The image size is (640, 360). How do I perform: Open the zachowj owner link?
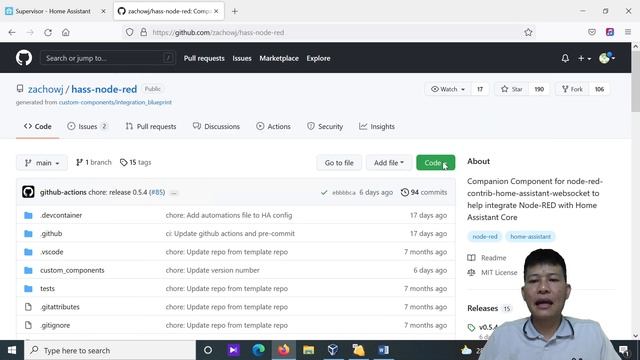tap(45, 89)
